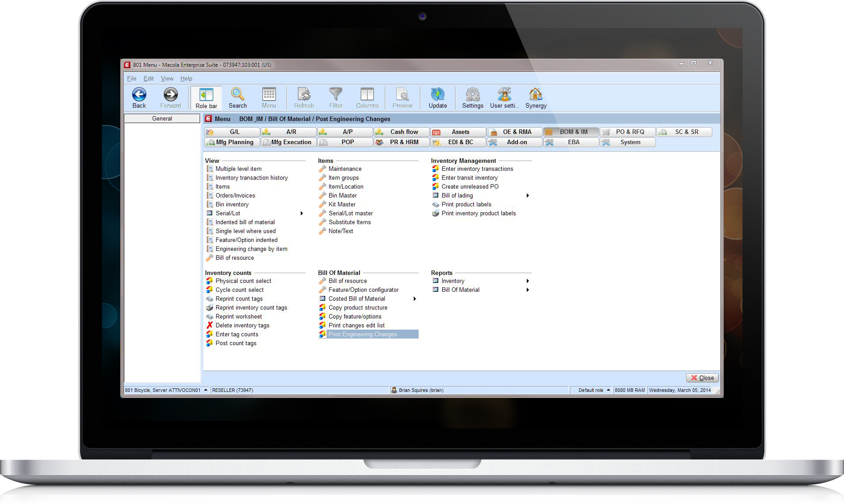Select the EBA module tab
This screenshot has height=504, width=844.
click(571, 142)
